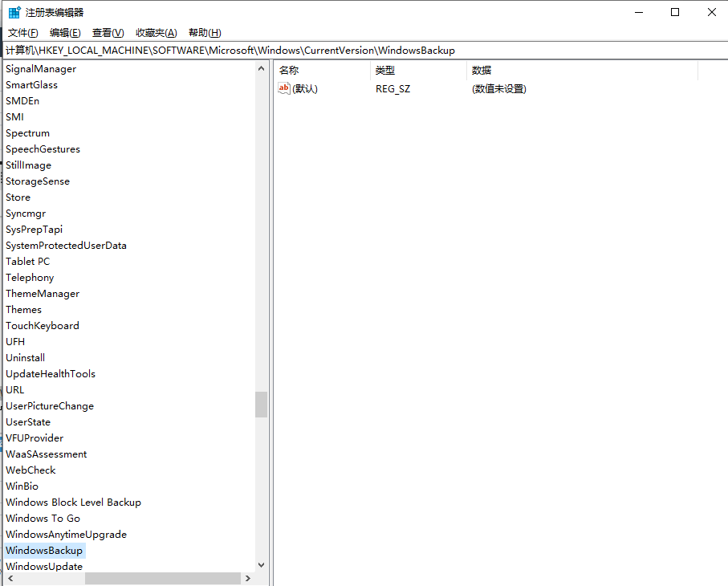Click the tree scrollbar up arrow
Viewport: 728px width, 586px height.
261,69
